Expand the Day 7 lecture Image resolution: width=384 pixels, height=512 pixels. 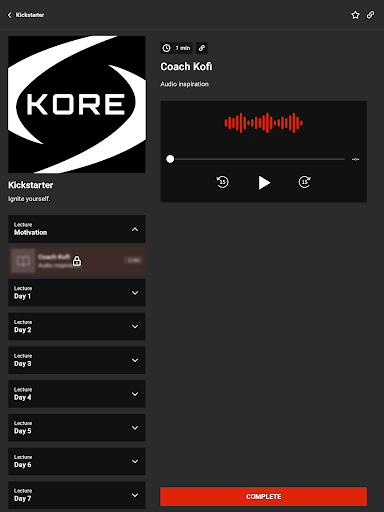click(77, 495)
